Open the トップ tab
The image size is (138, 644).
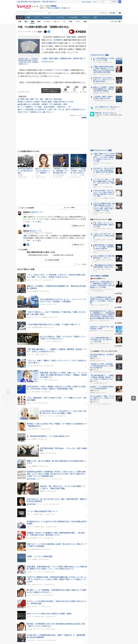(x=20, y=17)
